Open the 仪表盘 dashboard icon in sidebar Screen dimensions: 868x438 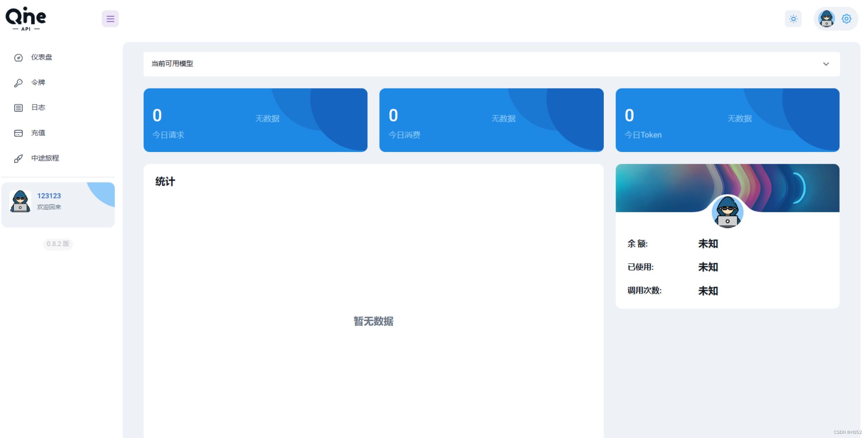point(19,57)
